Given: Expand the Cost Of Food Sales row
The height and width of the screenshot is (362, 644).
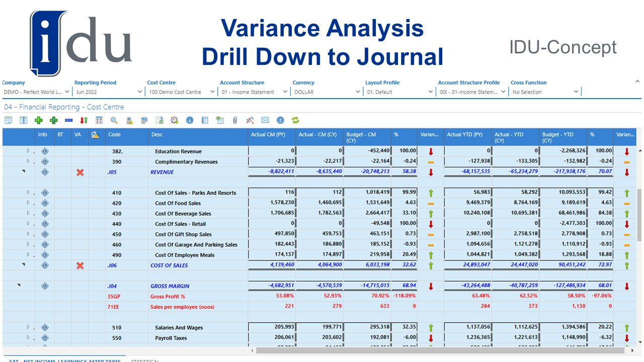Looking at the screenshot, I should coord(29,203).
